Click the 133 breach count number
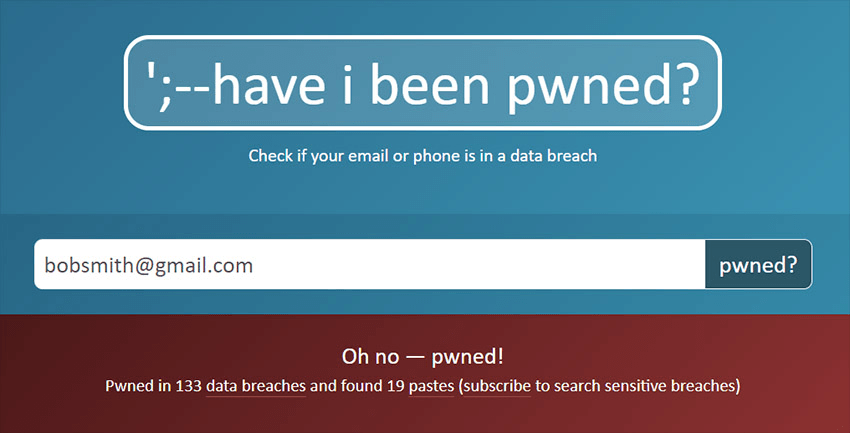The image size is (850, 433). coord(188,385)
